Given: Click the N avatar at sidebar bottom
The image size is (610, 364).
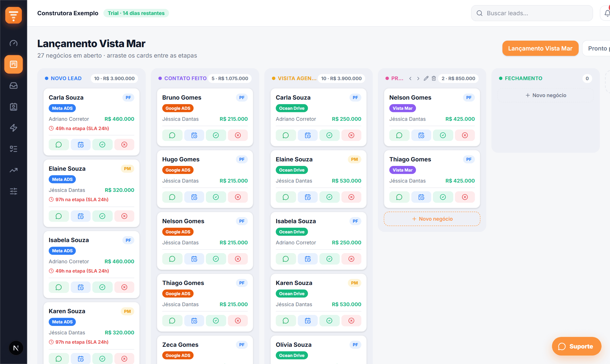Looking at the screenshot, I should 16,348.
